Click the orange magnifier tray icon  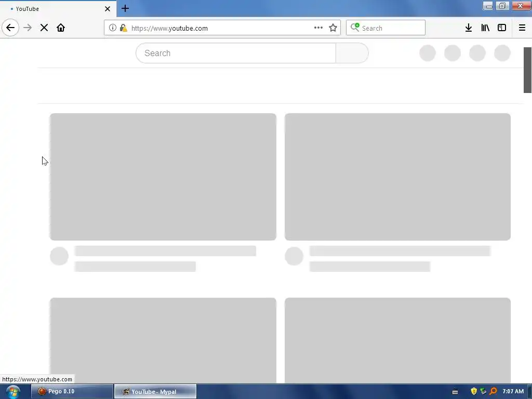tap(494, 392)
